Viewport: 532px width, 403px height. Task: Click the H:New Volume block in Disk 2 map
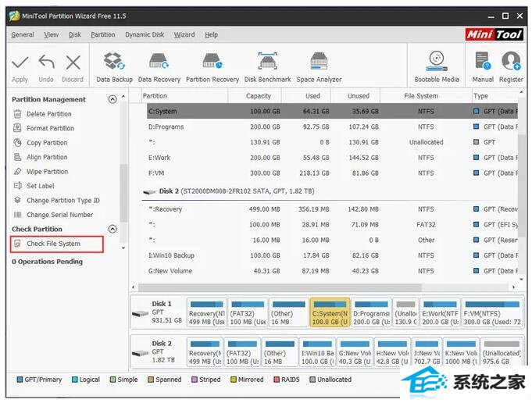[x=392, y=352]
